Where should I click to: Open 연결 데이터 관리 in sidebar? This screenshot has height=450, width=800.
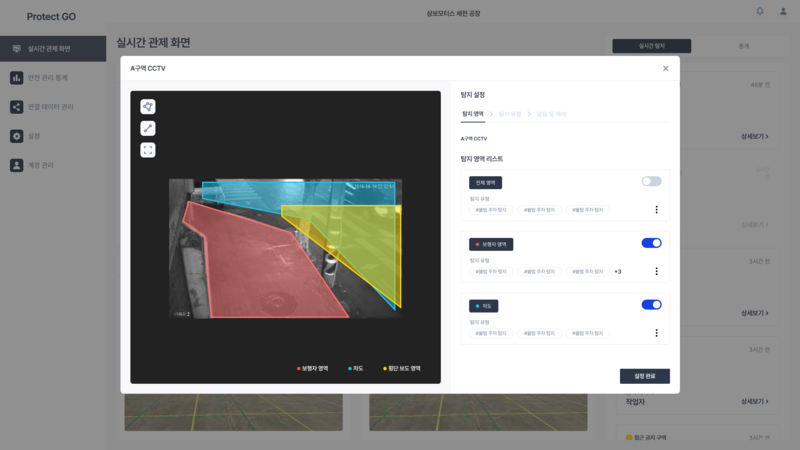(x=53, y=107)
